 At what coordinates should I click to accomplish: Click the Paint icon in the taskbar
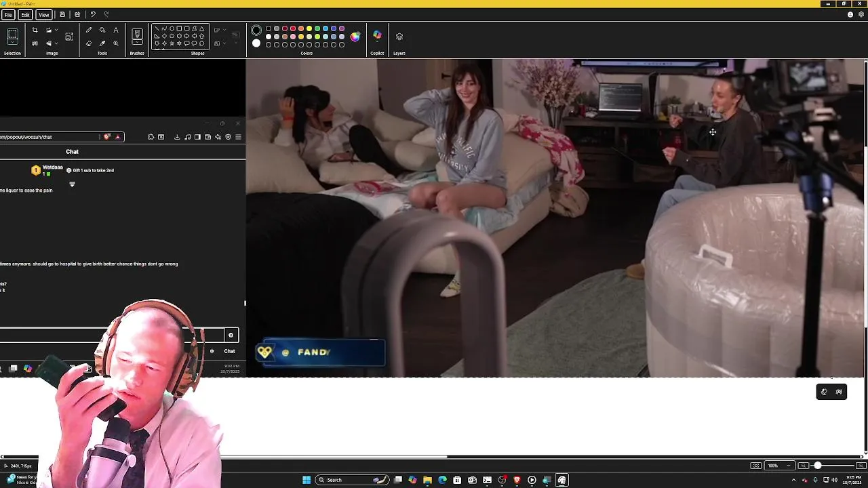coord(561,480)
